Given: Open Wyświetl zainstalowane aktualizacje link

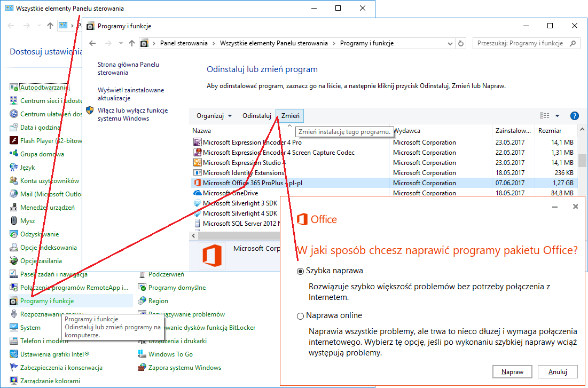Looking at the screenshot, I should (x=131, y=94).
